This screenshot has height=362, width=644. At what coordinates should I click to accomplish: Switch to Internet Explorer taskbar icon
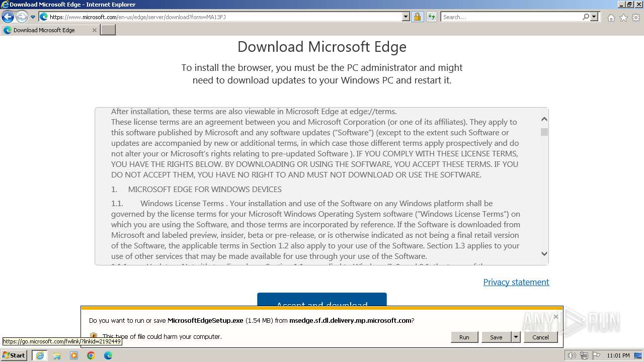(x=40, y=355)
